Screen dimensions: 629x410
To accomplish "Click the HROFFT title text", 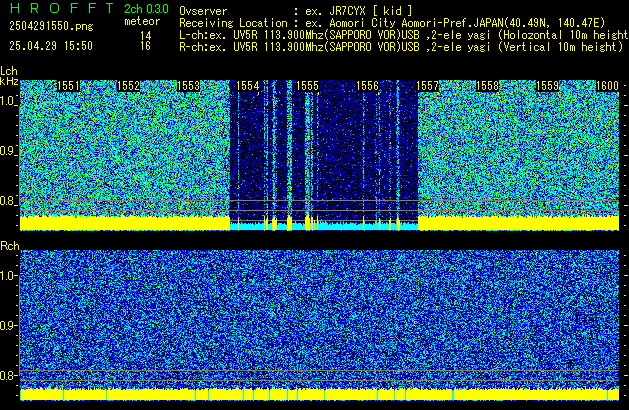I will tap(62, 8).
